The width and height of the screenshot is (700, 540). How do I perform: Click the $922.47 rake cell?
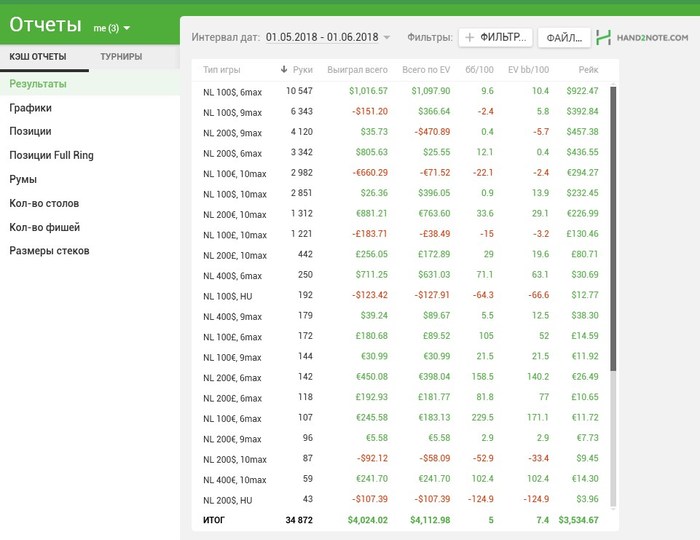tap(583, 91)
